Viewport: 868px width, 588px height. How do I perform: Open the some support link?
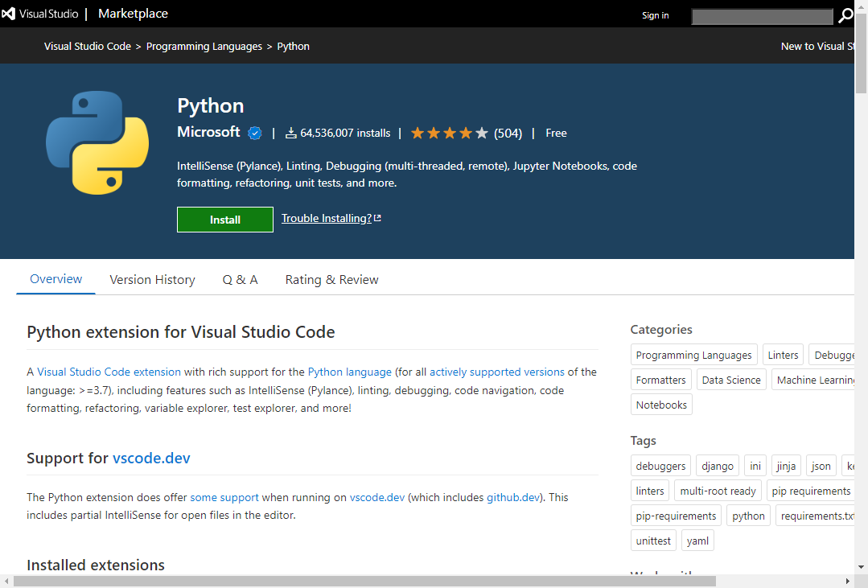point(224,497)
